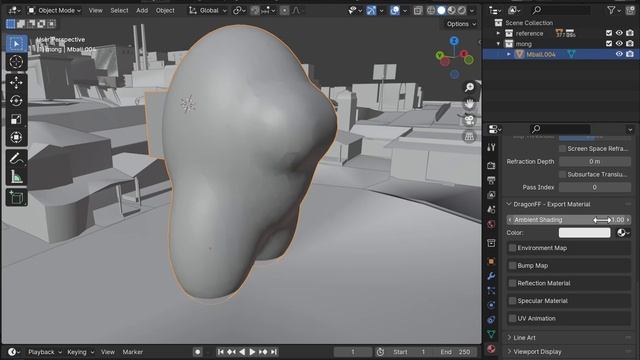Select the Rotate tool
This screenshot has width=640, height=360.
tap(16, 101)
